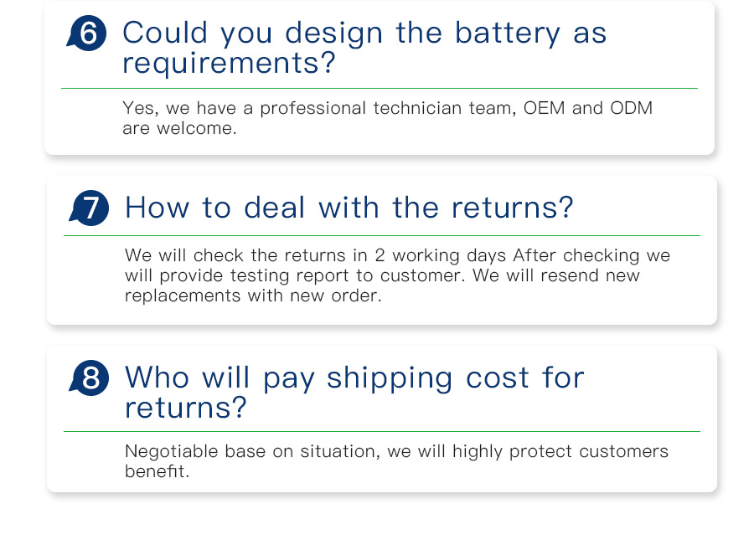The image size is (754, 560).
Task: Click 'replacements with new order.' text line
Action: [253, 295]
